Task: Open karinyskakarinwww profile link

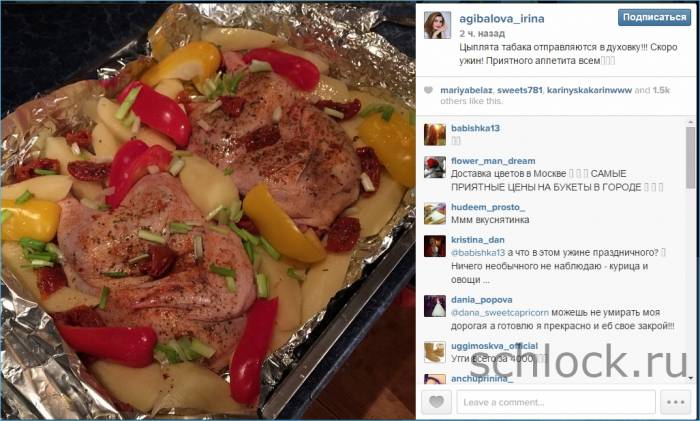Action: [589, 90]
